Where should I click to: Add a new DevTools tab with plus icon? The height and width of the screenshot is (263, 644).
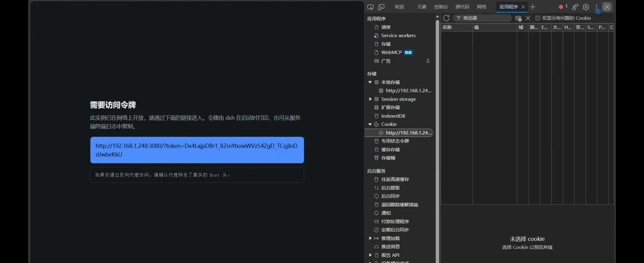click(533, 7)
